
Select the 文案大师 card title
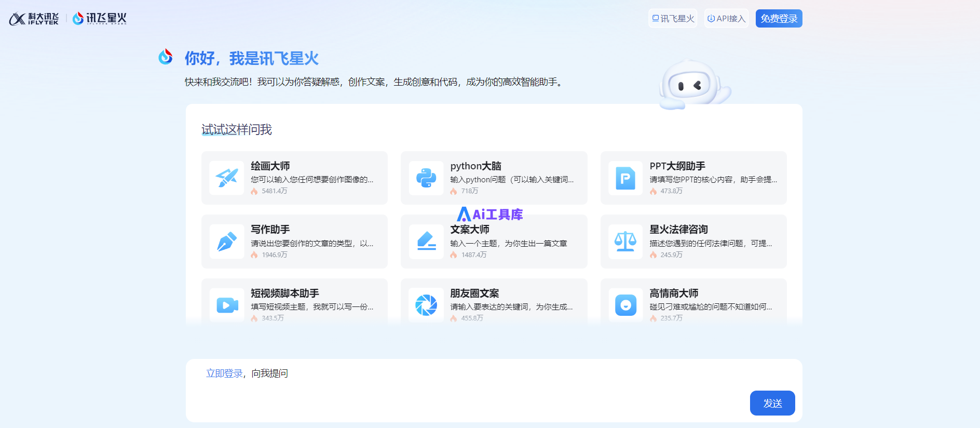point(469,230)
